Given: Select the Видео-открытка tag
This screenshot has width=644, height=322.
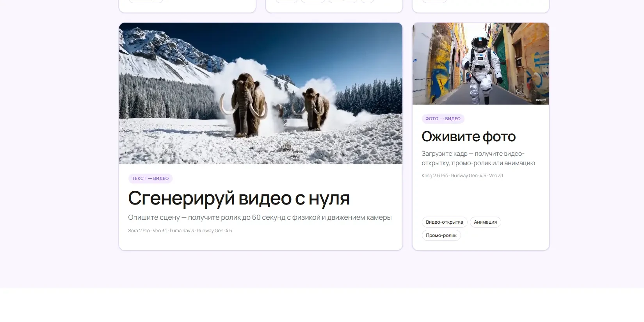Looking at the screenshot, I should (x=445, y=222).
